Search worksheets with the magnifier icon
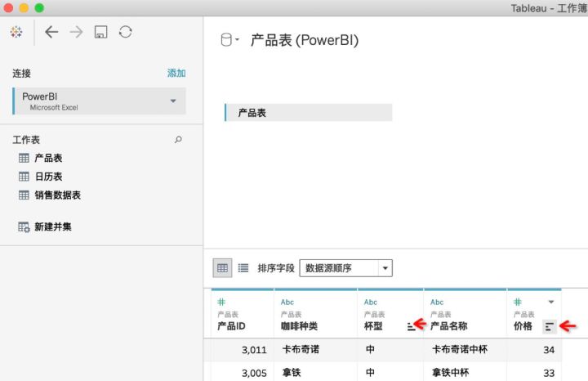Image resolution: width=588 pixels, height=381 pixels. click(178, 140)
